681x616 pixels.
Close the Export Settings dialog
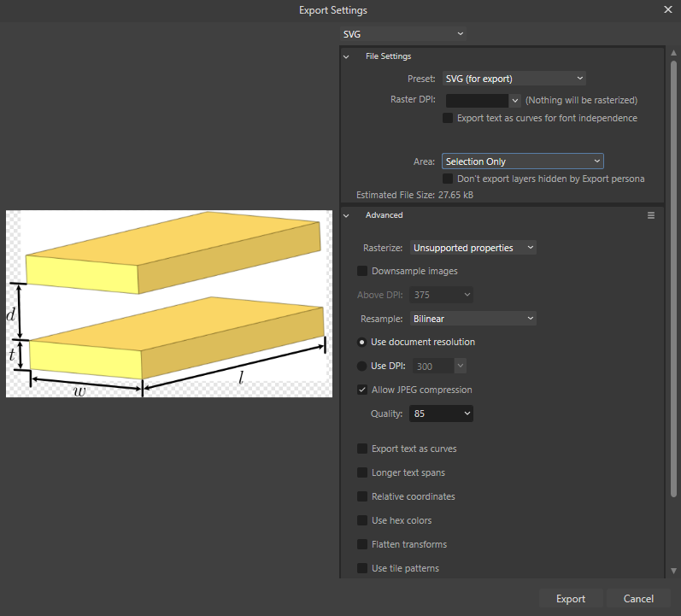tap(667, 10)
